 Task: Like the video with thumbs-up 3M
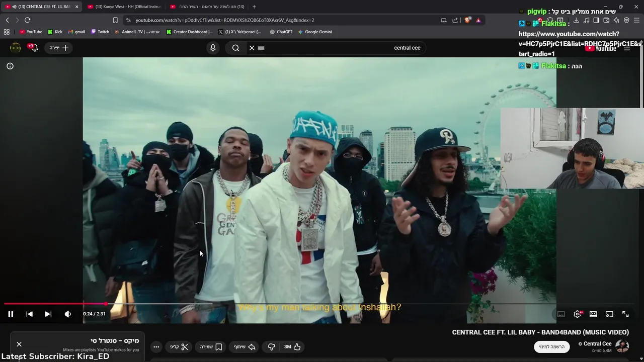[x=292, y=346]
